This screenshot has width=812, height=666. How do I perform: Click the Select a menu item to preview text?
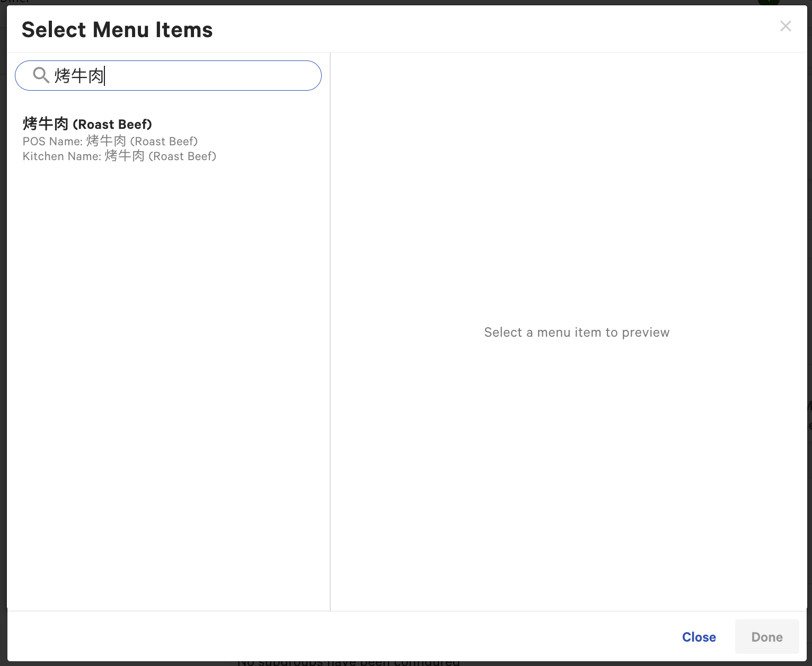coord(576,332)
